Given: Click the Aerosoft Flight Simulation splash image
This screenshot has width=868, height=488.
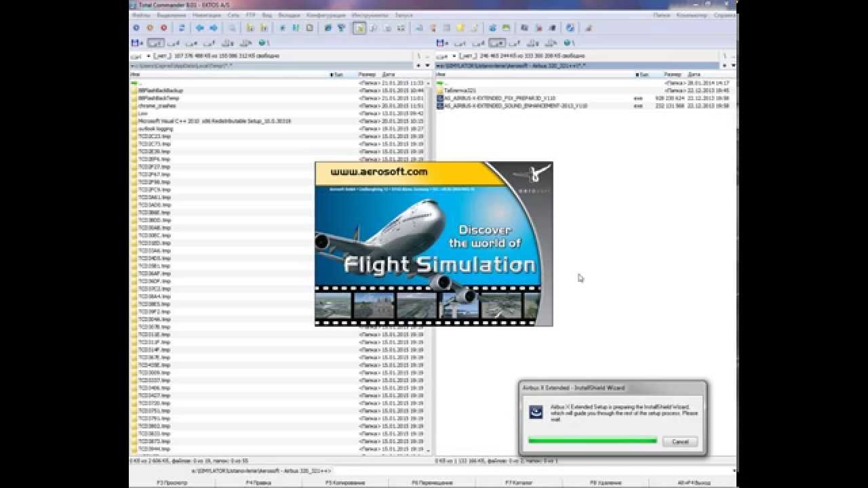Looking at the screenshot, I should (x=434, y=244).
